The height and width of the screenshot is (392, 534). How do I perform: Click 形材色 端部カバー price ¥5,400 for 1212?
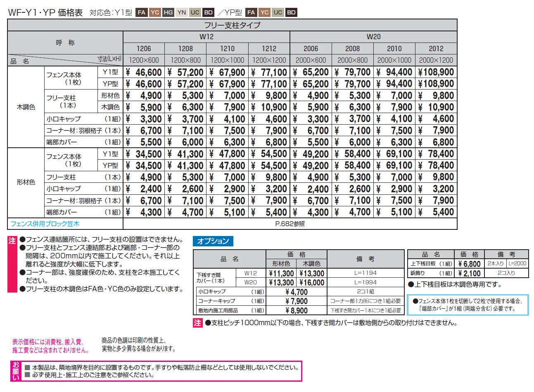pos(269,212)
